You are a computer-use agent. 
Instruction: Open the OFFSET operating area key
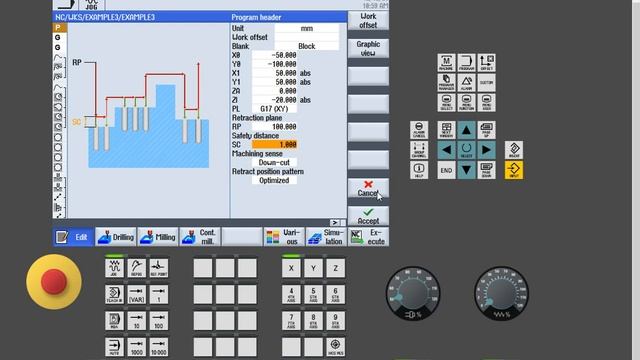487,63
